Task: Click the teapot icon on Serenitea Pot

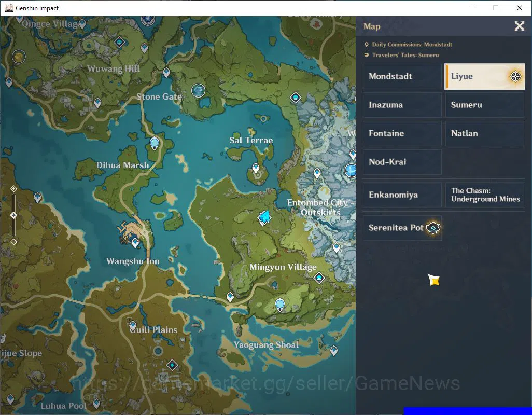Action: pyautogui.click(x=433, y=228)
